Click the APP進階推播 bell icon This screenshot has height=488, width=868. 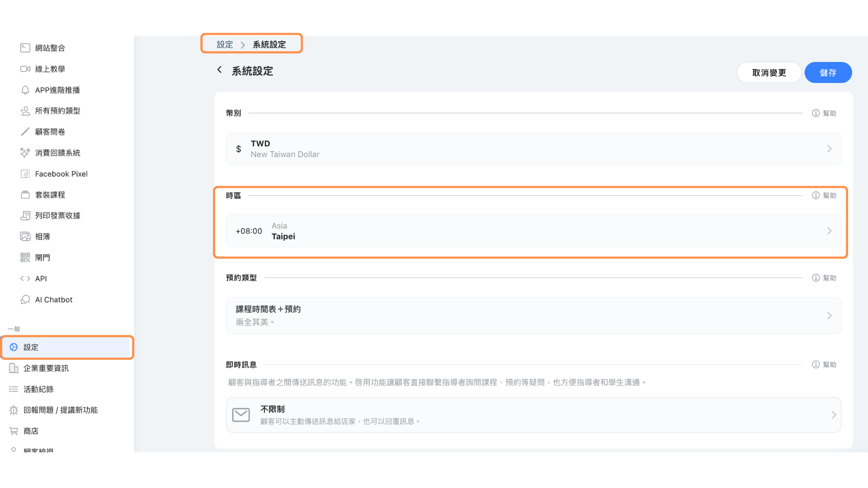[25, 90]
